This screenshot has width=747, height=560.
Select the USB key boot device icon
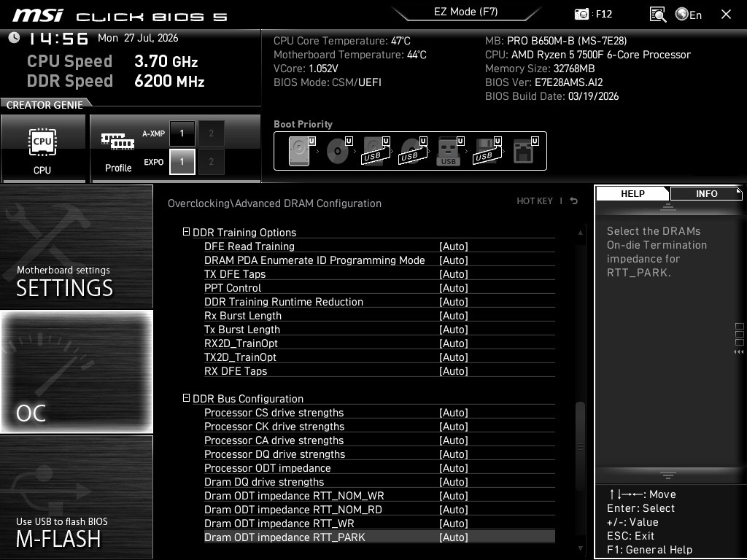[x=449, y=151]
